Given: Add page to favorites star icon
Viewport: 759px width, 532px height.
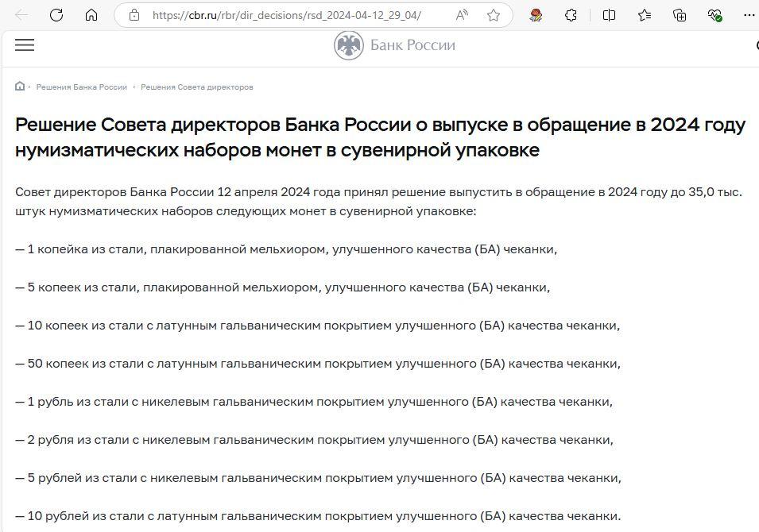Looking at the screenshot, I should 494,15.
